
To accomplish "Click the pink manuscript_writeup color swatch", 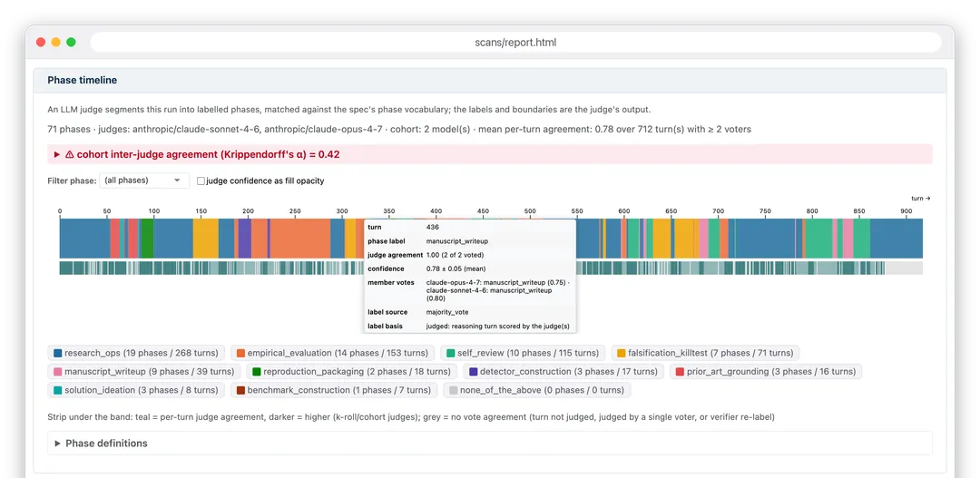I will pyautogui.click(x=57, y=372).
